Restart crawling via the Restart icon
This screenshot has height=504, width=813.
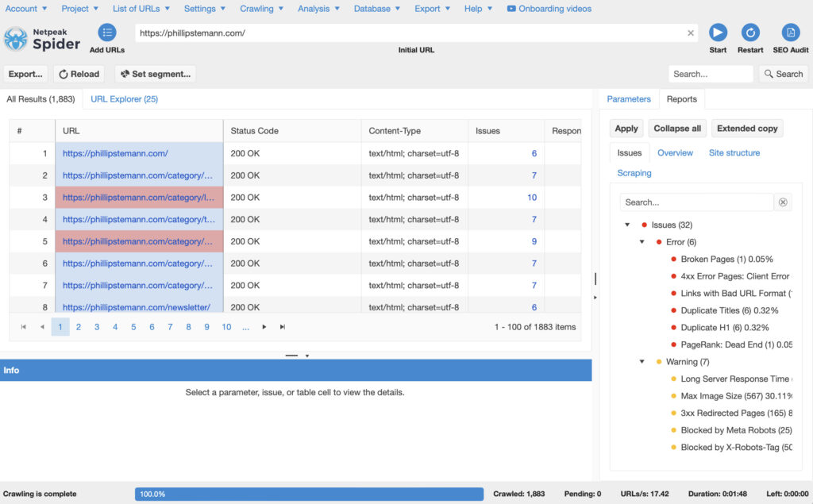pos(749,33)
